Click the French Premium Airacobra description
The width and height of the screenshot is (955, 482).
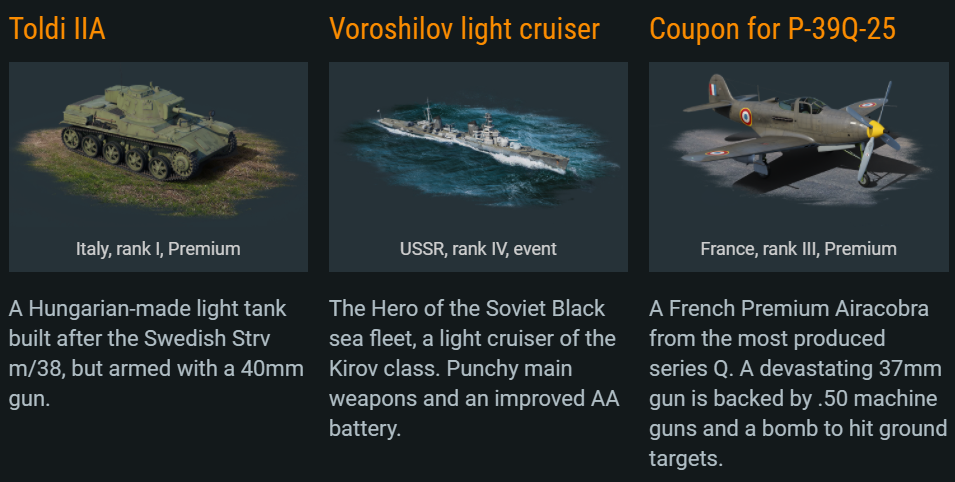point(798,383)
